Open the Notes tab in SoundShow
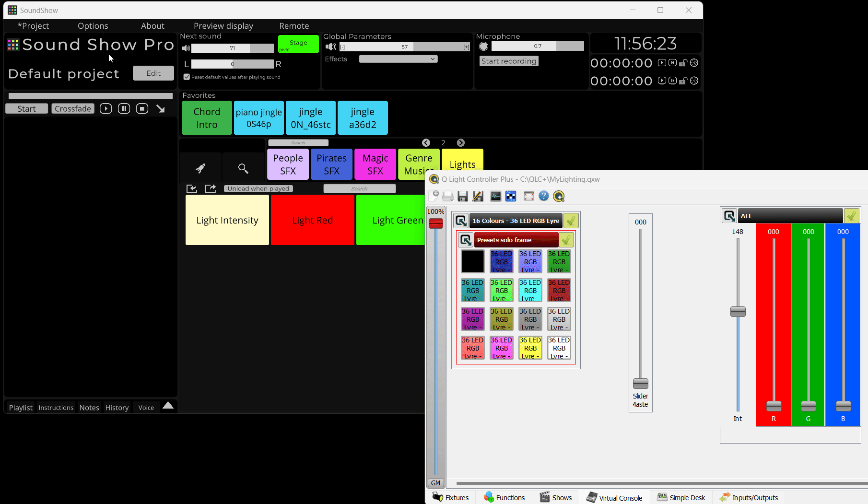868x504 pixels. [89, 408]
